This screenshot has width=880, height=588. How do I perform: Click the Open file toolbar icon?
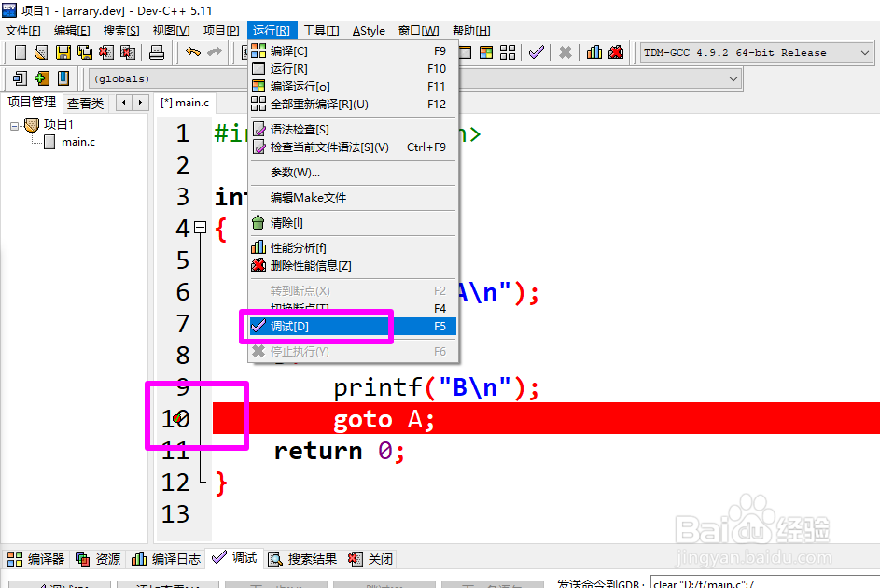pyautogui.click(x=41, y=53)
